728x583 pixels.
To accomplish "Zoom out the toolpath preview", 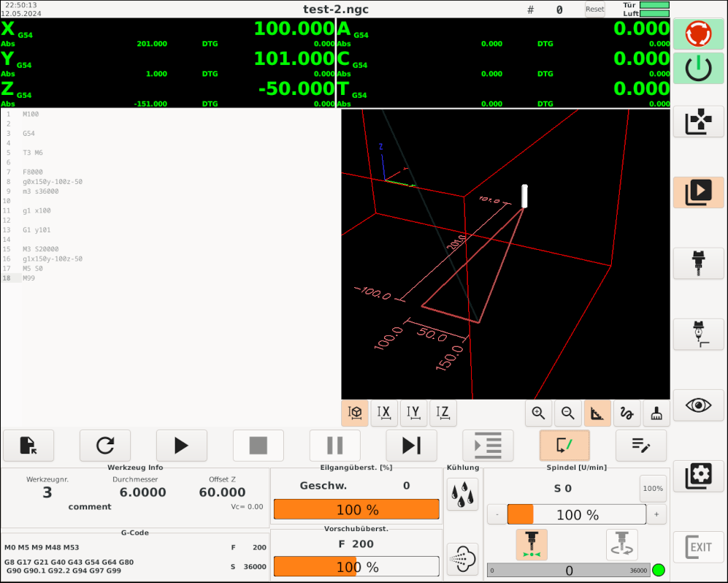I will pyautogui.click(x=568, y=413).
